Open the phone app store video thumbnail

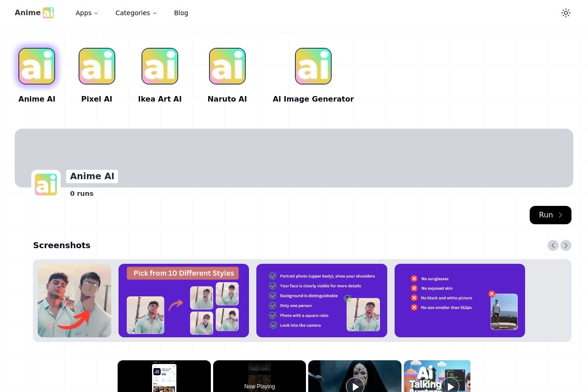point(164,376)
